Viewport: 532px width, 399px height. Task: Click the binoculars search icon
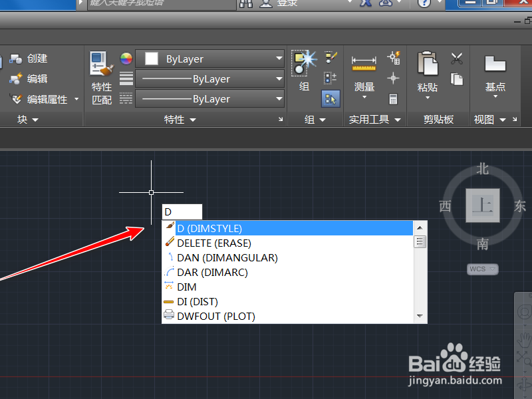pos(246,3)
